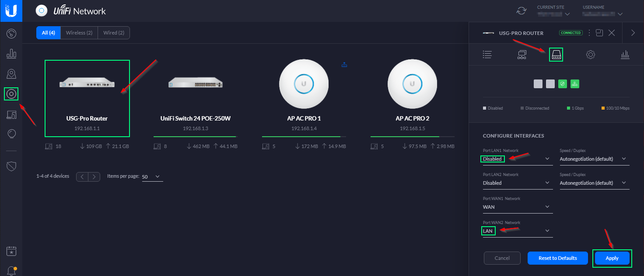Open LAN1 Speed / Duplex dropdown
Screen dimensions: 644x276
594,159
